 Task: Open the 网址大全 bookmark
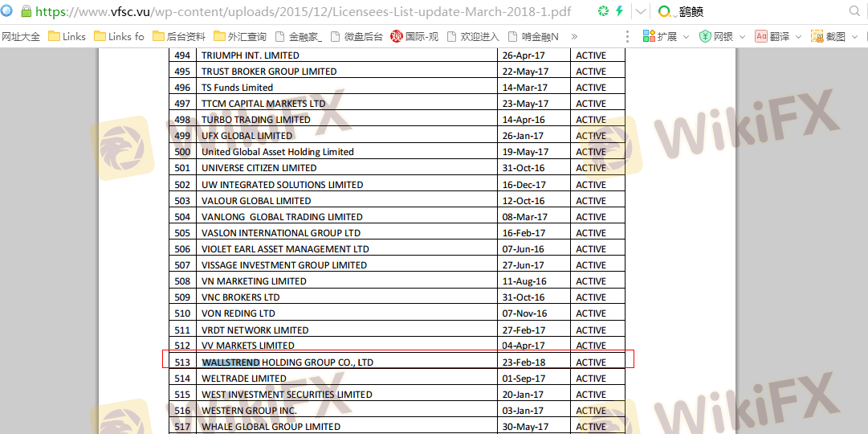click(x=21, y=37)
